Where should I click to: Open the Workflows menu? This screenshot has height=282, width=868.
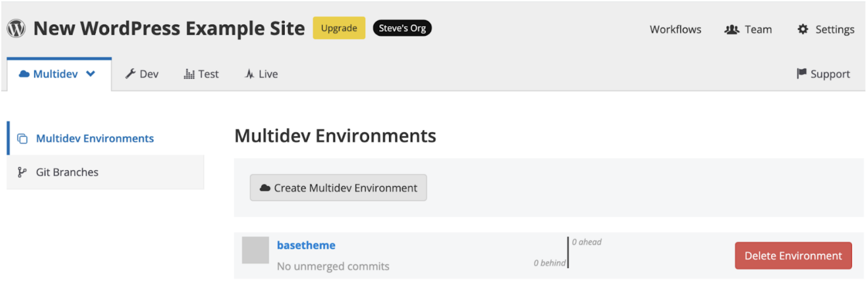(x=675, y=29)
